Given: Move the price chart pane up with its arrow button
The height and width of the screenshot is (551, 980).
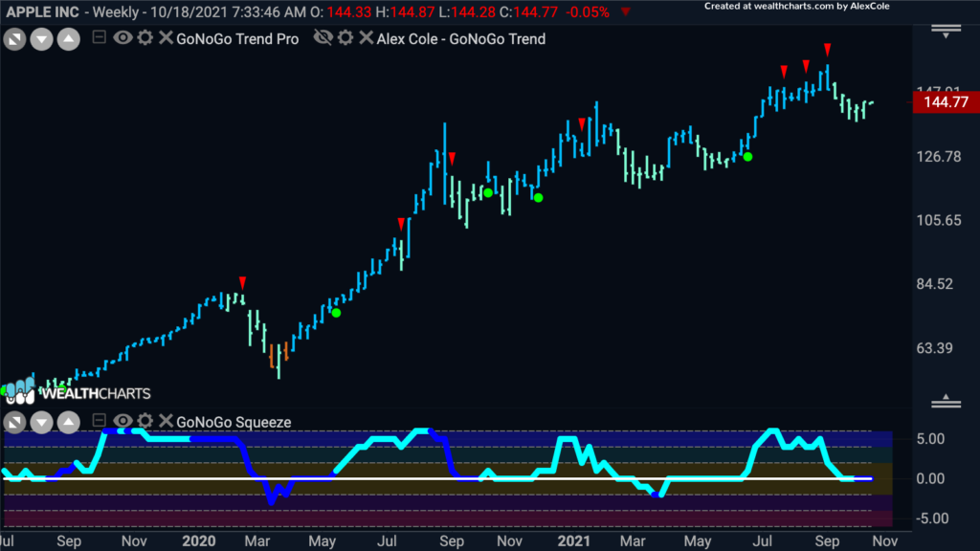Looking at the screenshot, I should point(69,39).
